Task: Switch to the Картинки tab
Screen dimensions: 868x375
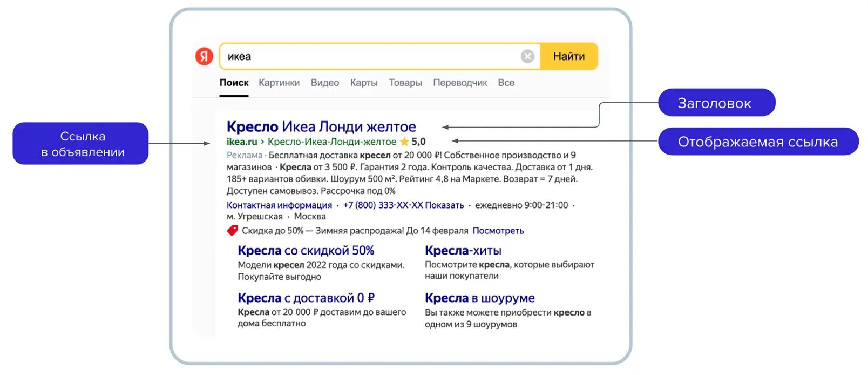Action: pyautogui.click(x=279, y=83)
